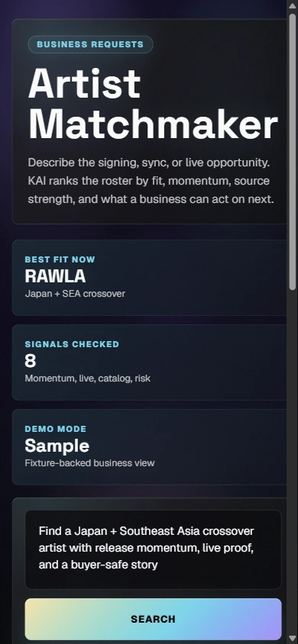Focus the opportunity description text field
The height and width of the screenshot is (644, 298).
pos(153,549)
